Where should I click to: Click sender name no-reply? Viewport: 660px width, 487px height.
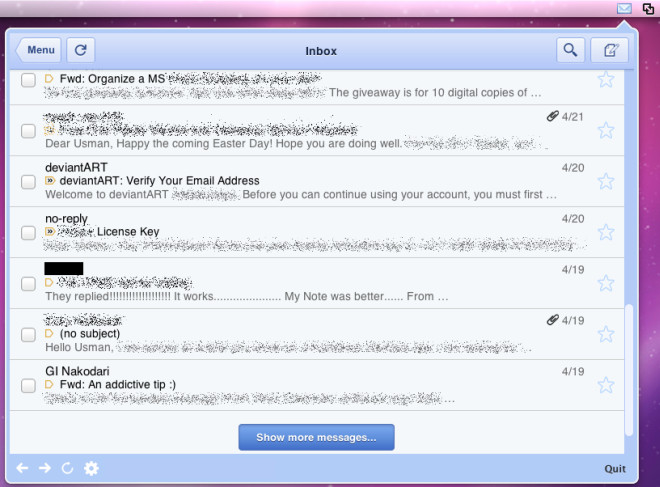click(x=67, y=218)
